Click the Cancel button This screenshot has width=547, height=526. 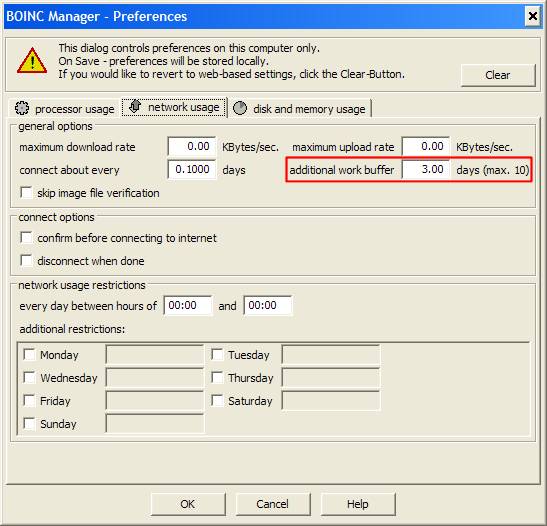(273, 504)
